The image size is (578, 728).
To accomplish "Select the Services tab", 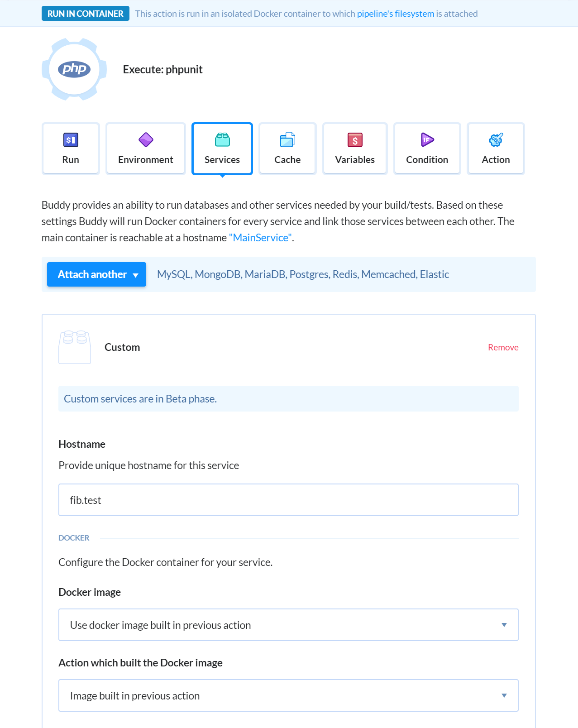I will click(x=222, y=148).
